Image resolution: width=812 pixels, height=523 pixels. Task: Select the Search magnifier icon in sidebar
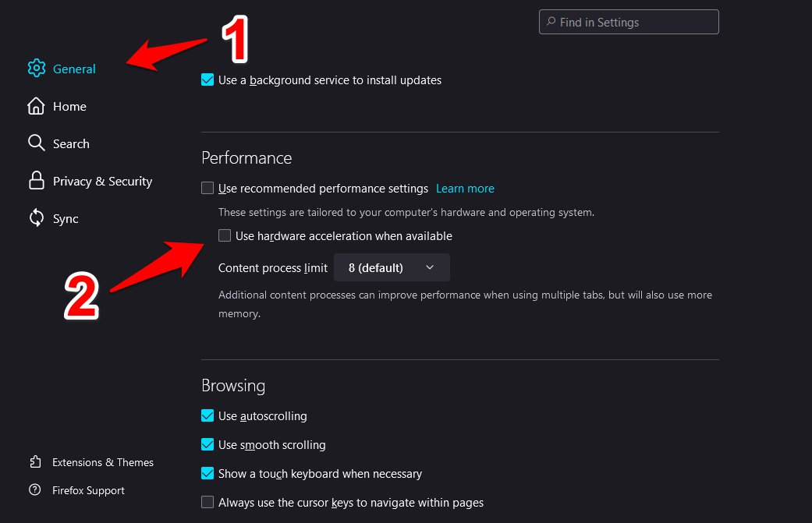click(36, 143)
